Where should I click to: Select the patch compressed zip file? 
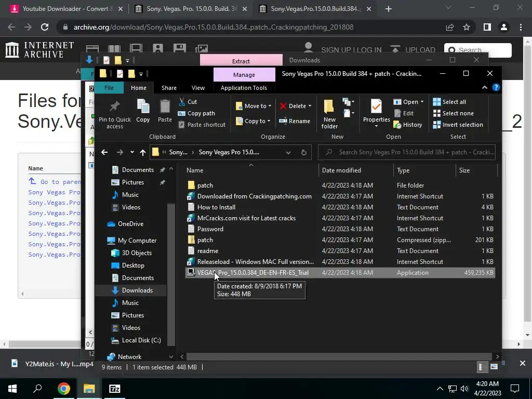tap(340, 240)
